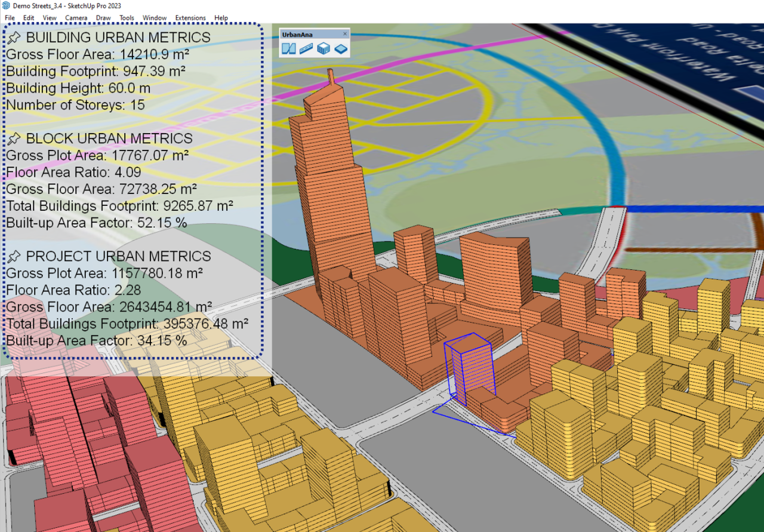This screenshot has width=764, height=532.
Task: Open the Help menu
Action: (x=221, y=18)
